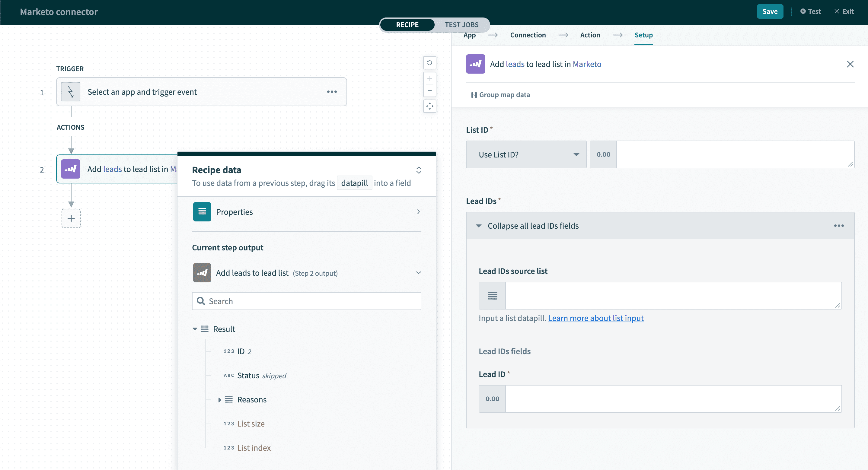Open the Learn more about list input link

point(596,318)
